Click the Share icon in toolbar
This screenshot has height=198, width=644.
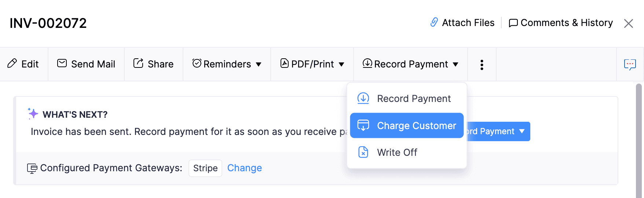[x=138, y=63]
